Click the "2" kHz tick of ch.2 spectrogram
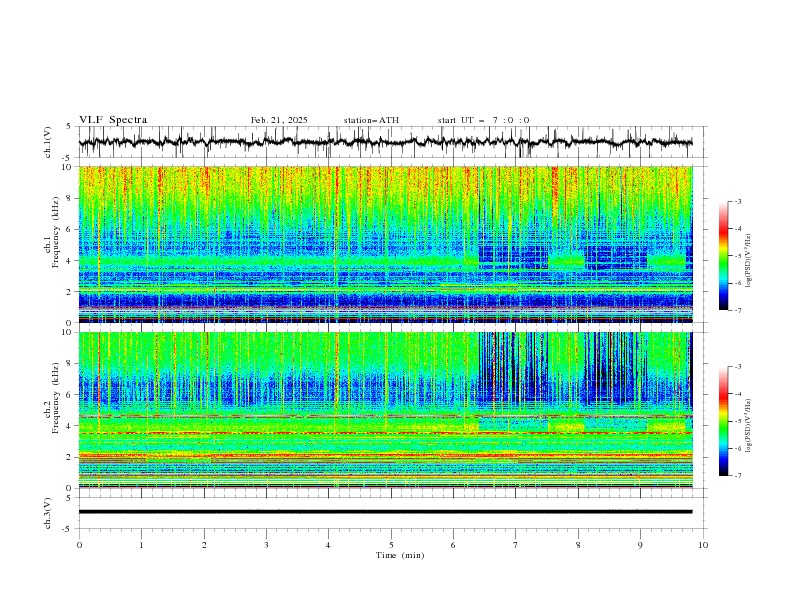 [x=70, y=457]
